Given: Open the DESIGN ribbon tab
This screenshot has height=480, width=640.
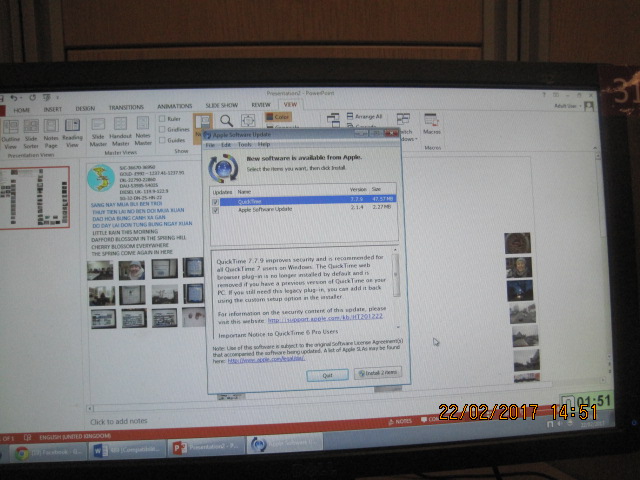Looking at the screenshot, I should [85, 109].
